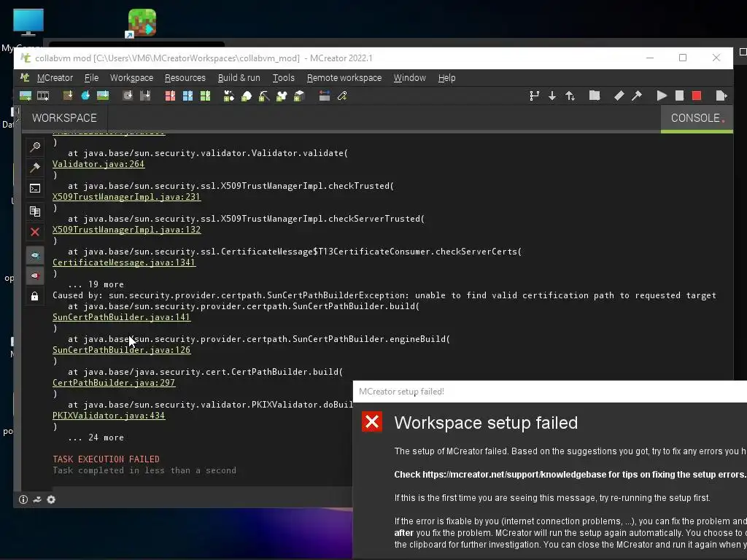Image resolution: width=747 pixels, height=560 pixels.
Task: Click the TASK EXECUTION FAILED text
Action: [x=106, y=459]
